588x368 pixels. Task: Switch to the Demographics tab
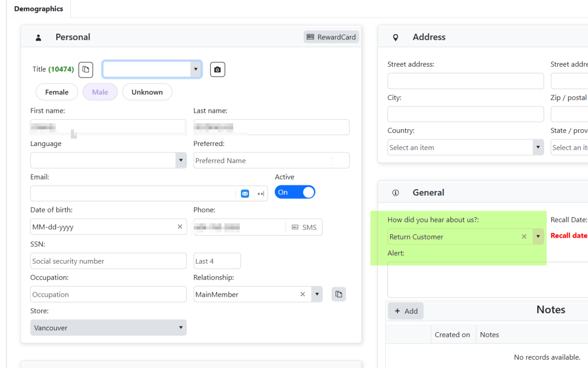point(38,9)
